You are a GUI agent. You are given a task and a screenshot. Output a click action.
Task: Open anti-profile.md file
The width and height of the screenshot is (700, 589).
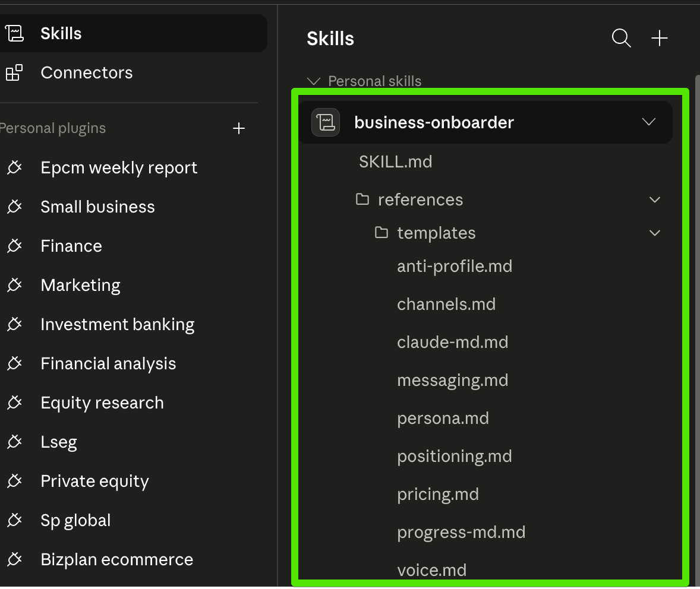click(x=455, y=267)
